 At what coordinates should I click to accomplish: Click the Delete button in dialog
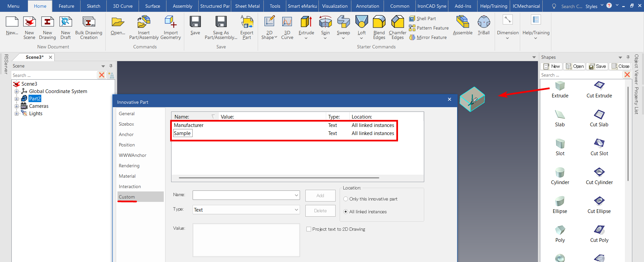coord(320,211)
